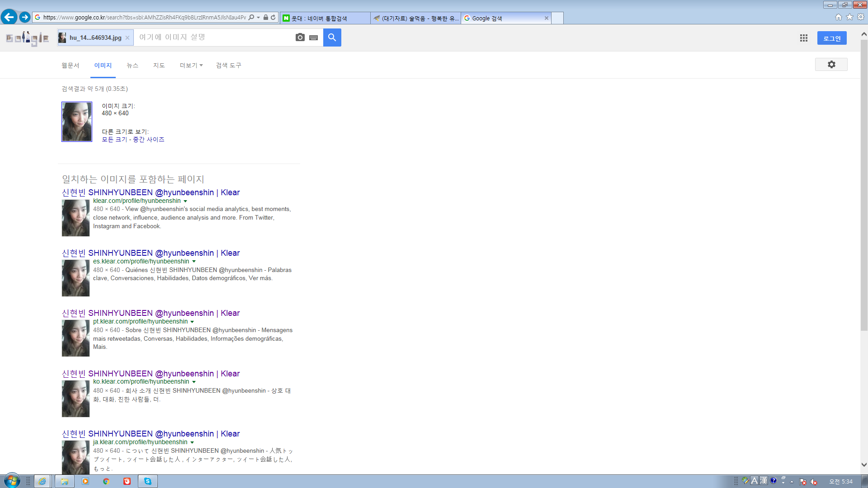
Task: Expand arrow next to klear.com/profile/hyunbeenshin URL
Action: pyautogui.click(x=185, y=201)
